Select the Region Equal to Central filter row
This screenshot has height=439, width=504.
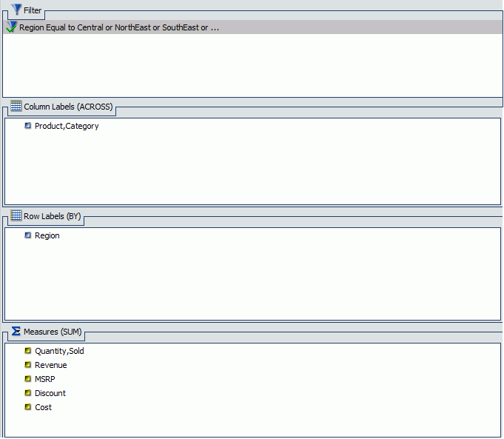[x=252, y=27]
